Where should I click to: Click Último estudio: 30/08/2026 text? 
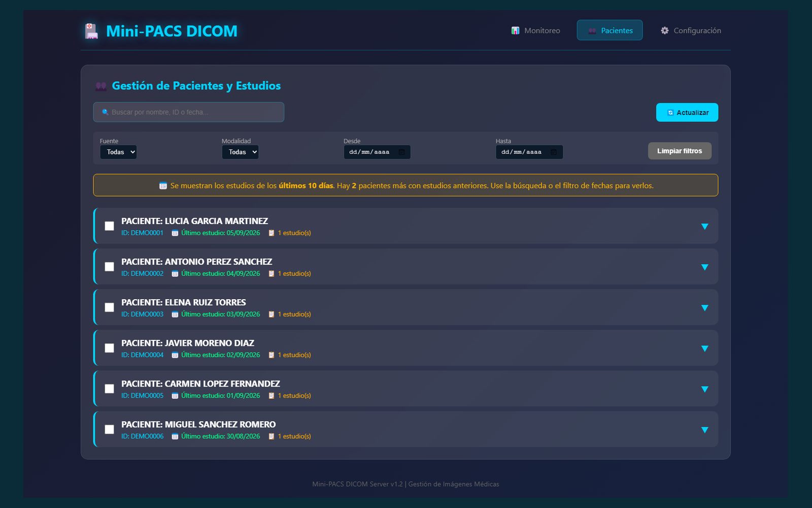[220, 436]
